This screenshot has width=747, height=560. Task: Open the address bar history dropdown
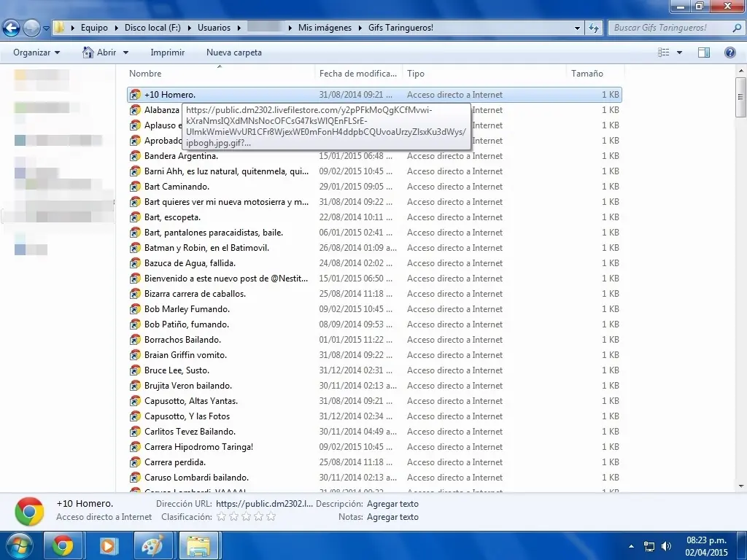click(578, 28)
